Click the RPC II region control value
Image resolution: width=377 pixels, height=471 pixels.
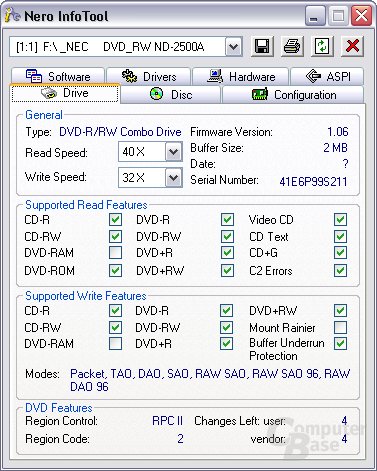click(x=168, y=421)
